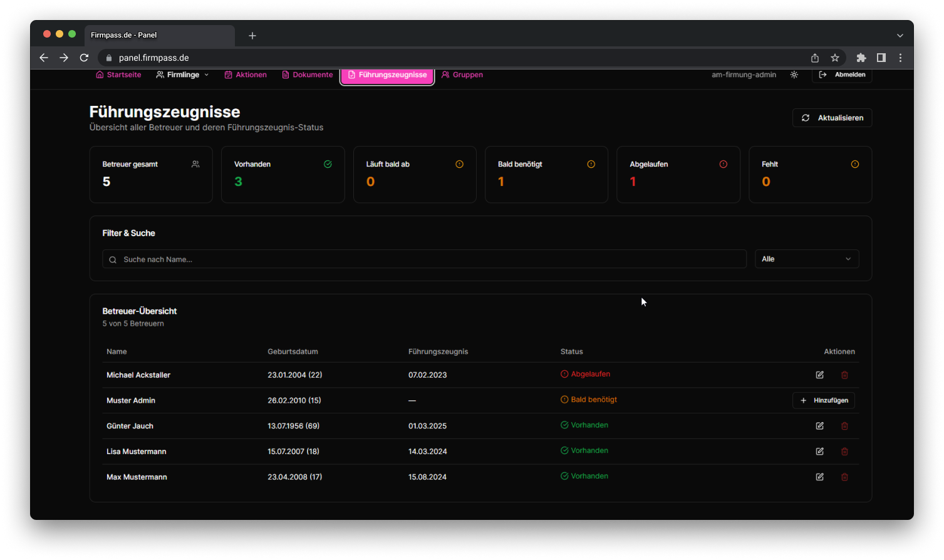Image resolution: width=944 pixels, height=560 pixels.
Task: Switch to the Dokumente tab
Action: coord(308,74)
